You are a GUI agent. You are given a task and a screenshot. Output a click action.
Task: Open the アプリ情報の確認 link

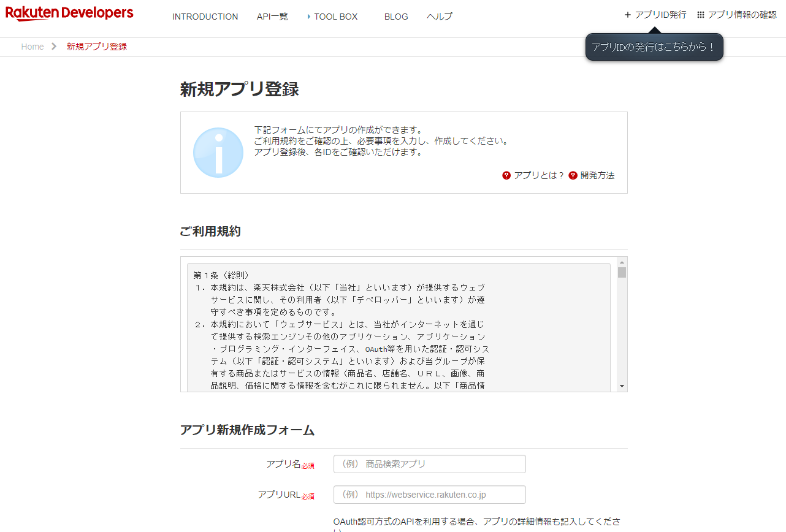[742, 15]
